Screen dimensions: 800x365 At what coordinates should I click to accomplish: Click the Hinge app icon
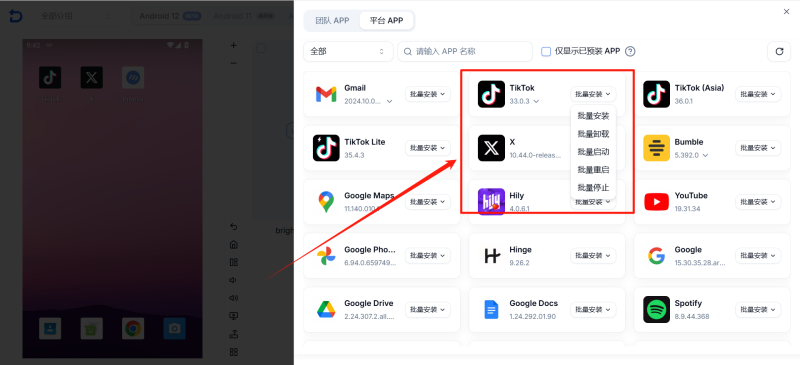coord(491,255)
